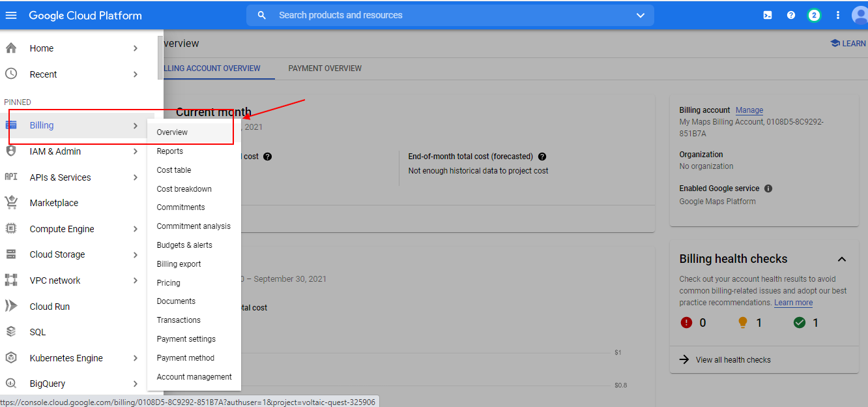This screenshot has width=868, height=407.
Task: Click the green passed health check icon
Action: [x=800, y=322]
